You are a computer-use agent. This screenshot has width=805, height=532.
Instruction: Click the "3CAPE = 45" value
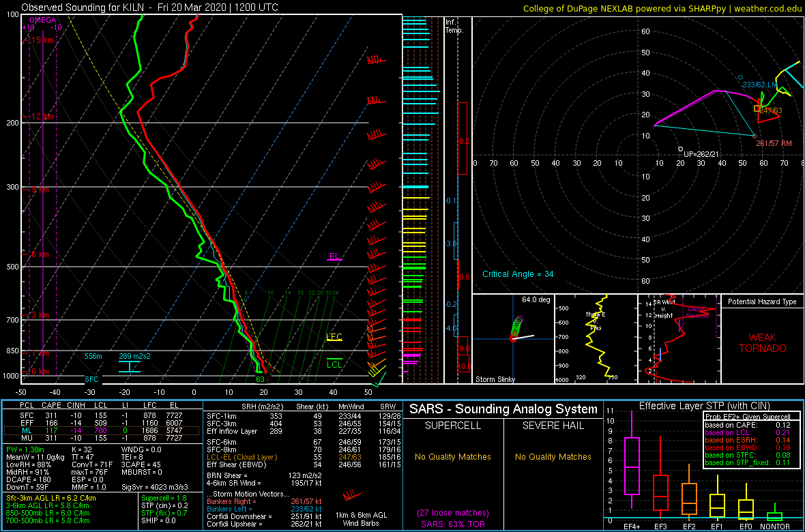point(141,464)
